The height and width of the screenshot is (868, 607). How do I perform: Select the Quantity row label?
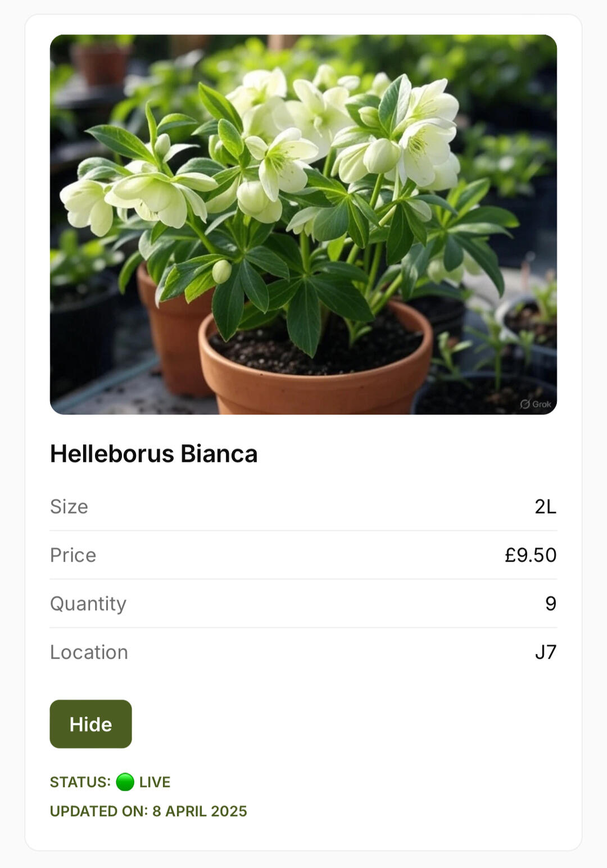tap(88, 603)
